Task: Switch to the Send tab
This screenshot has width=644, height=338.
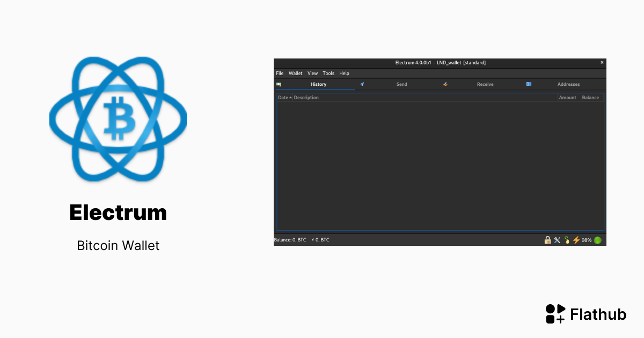Action: pyautogui.click(x=401, y=84)
